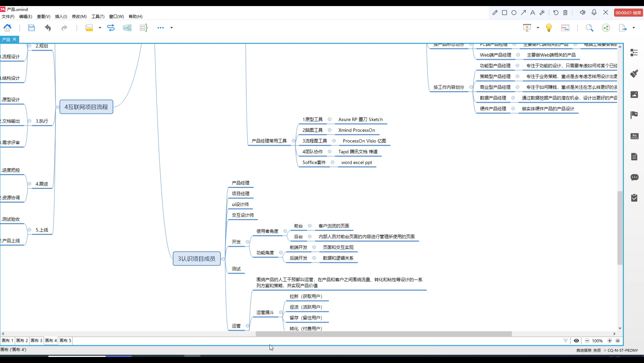Image resolution: width=644 pixels, height=363 pixels.
Task: Export the map with the export icon
Action: click(x=623, y=28)
